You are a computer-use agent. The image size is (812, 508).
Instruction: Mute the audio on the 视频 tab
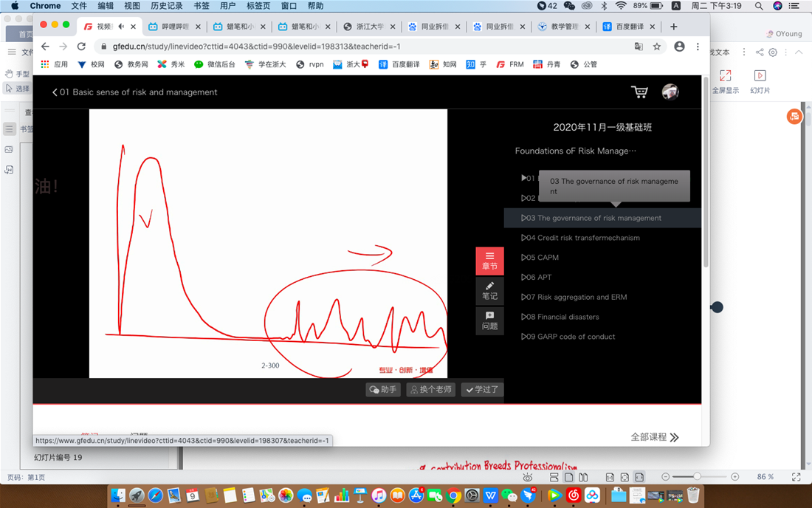(x=121, y=27)
